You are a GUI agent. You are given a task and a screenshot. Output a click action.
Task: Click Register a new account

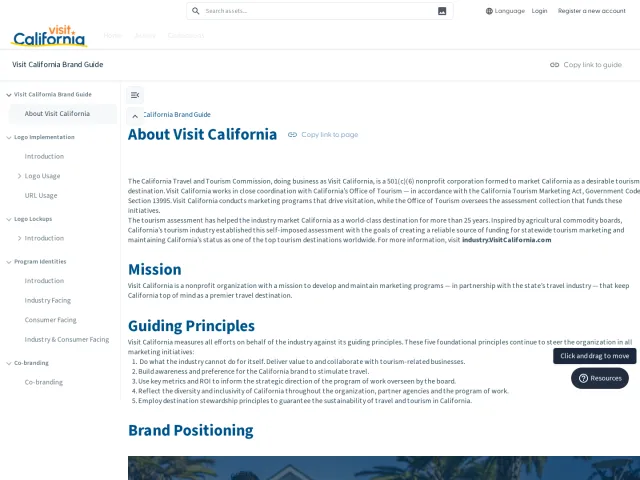591,11
